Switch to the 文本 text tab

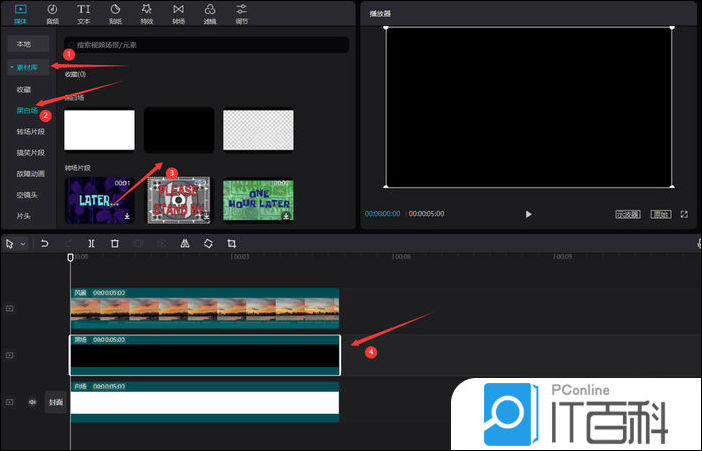84,13
